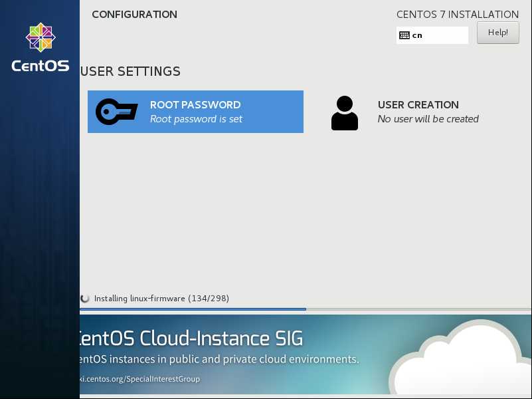Select the cn keyboard layout indicator
This screenshot has height=399, width=532.
click(x=432, y=35)
